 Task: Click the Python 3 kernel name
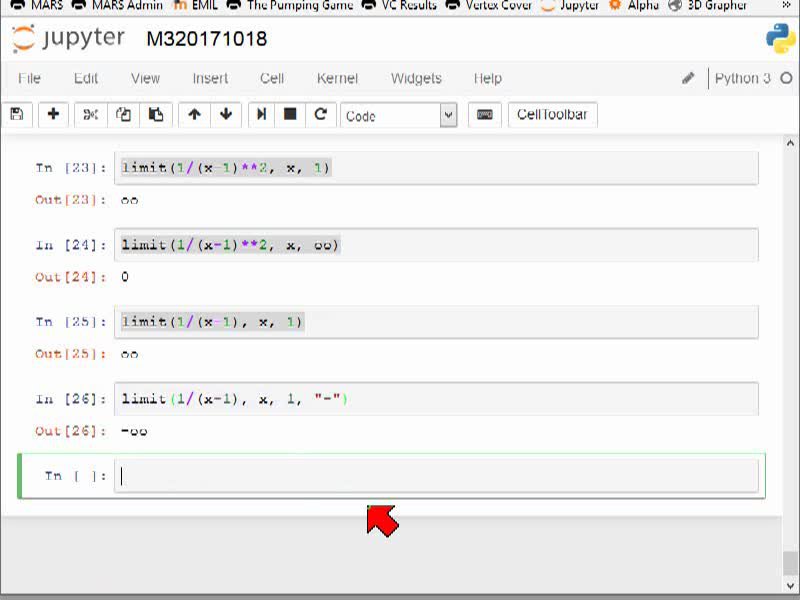point(742,78)
